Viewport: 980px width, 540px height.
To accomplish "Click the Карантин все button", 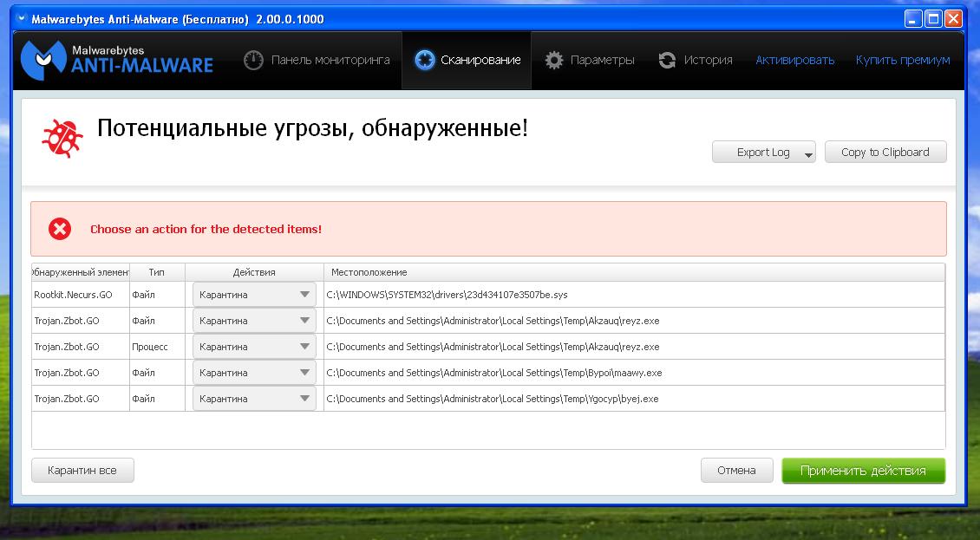I will point(82,471).
